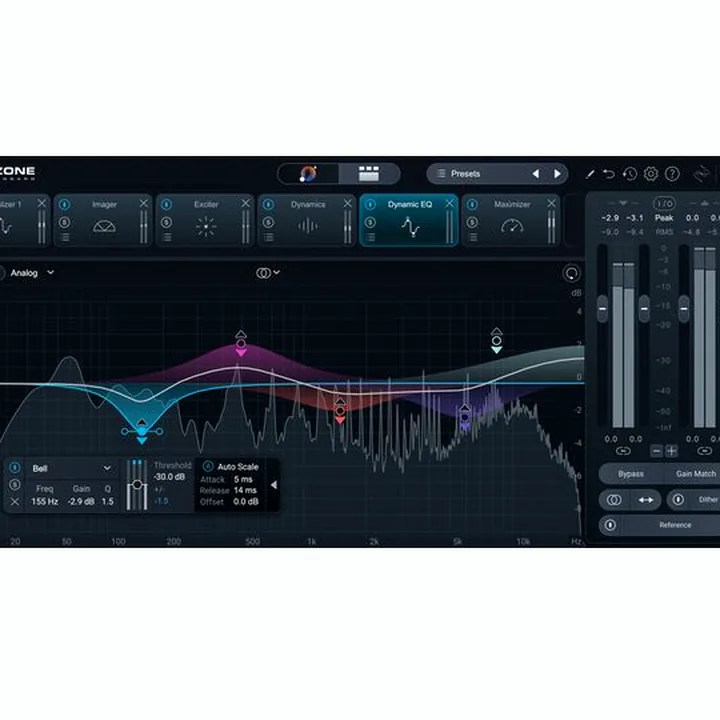Open the undo history
Screen dimensions: 720x720
pos(630,174)
